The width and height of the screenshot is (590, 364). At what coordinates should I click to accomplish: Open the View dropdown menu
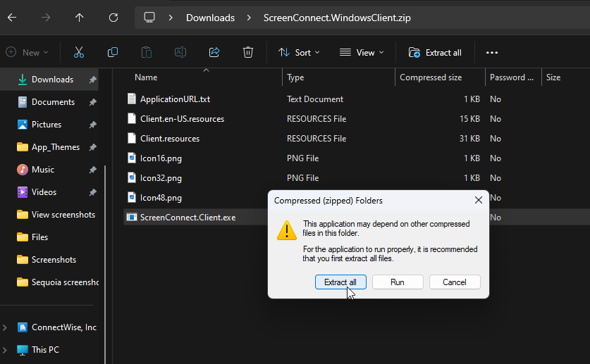coord(362,52)
